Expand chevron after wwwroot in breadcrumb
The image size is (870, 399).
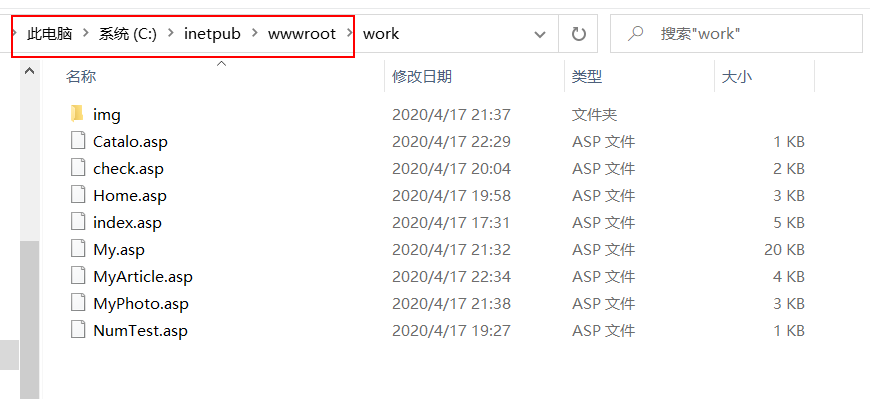(x=349, y=33)
